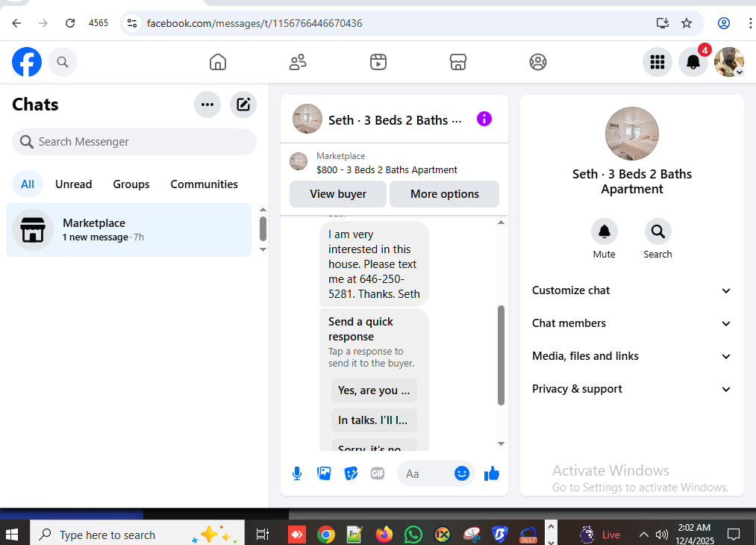The width and height of the screenshot is (756, 545).
Task: Click the conversation scrollbar thumb
Action: (501, 355)
